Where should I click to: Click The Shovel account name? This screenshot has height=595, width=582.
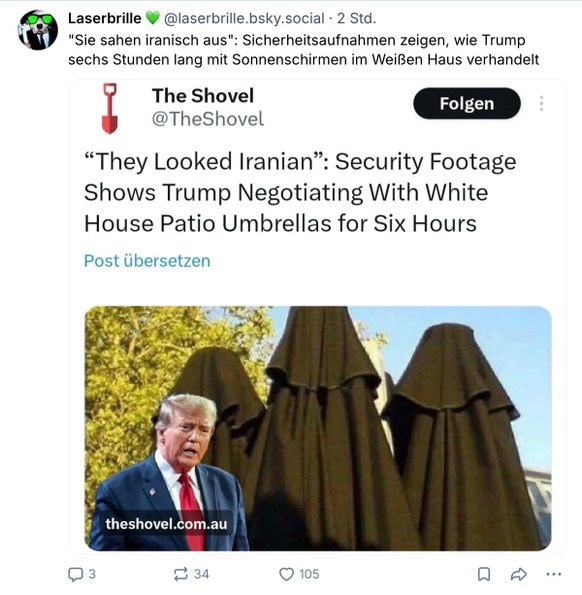(203, 96)
